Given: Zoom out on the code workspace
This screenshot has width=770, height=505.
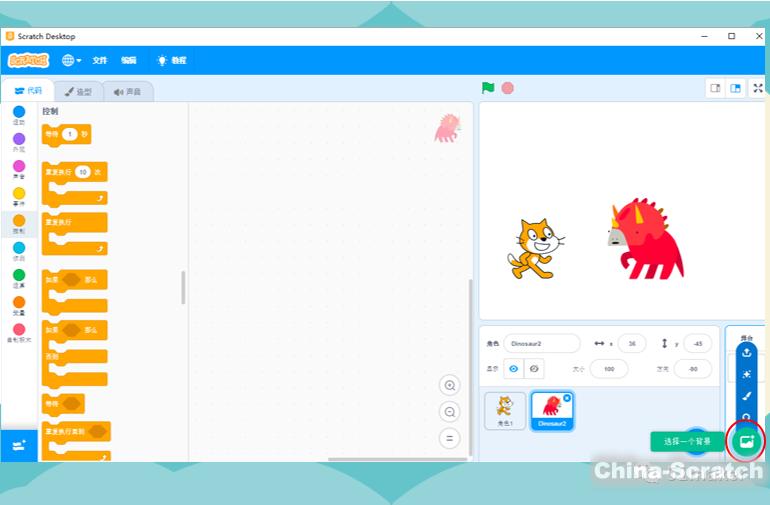Looking at the screenshot, I should point(450,412).
